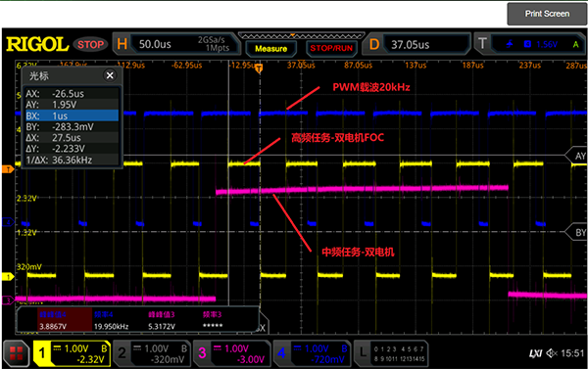Click the BY cursor tag on right edge
This screenshot has height=369, width=588.
point(577,232)
